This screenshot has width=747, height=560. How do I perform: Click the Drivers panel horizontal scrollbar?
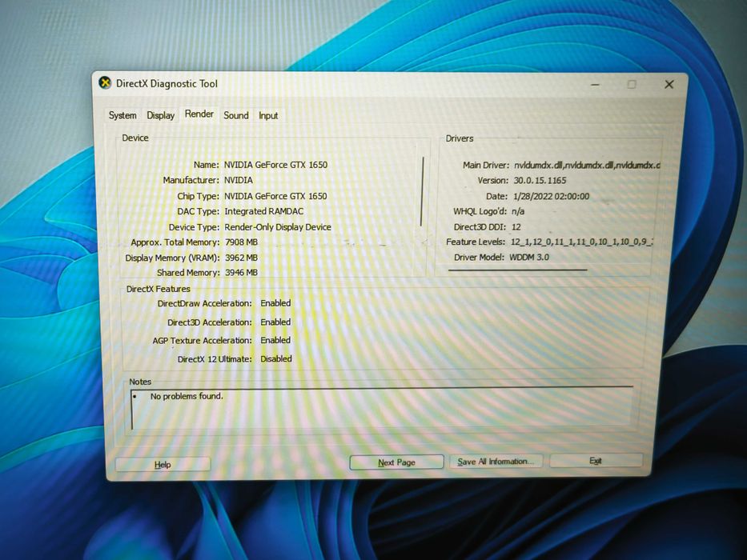point(518,270)
